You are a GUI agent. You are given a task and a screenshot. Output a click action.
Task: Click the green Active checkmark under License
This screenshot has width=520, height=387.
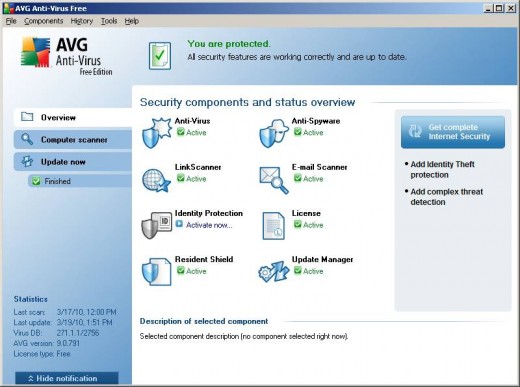tap(297, 224)
